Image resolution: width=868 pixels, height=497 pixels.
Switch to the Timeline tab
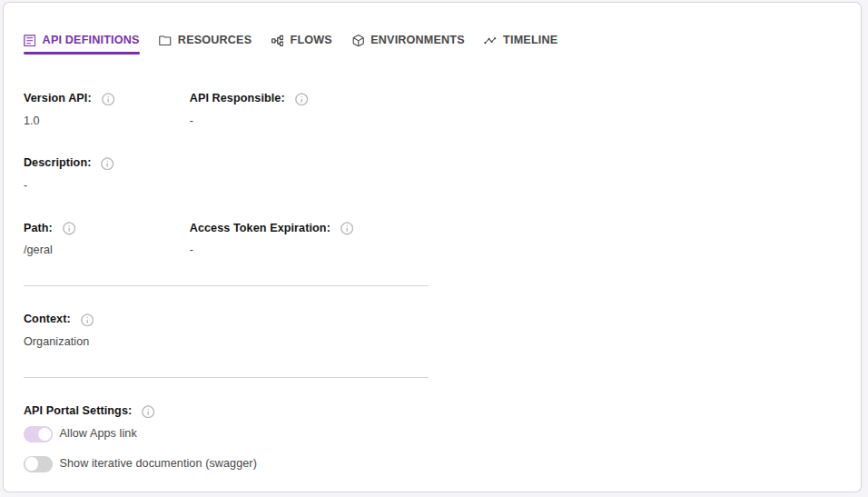pyautogui.click(x=521, y=40)
